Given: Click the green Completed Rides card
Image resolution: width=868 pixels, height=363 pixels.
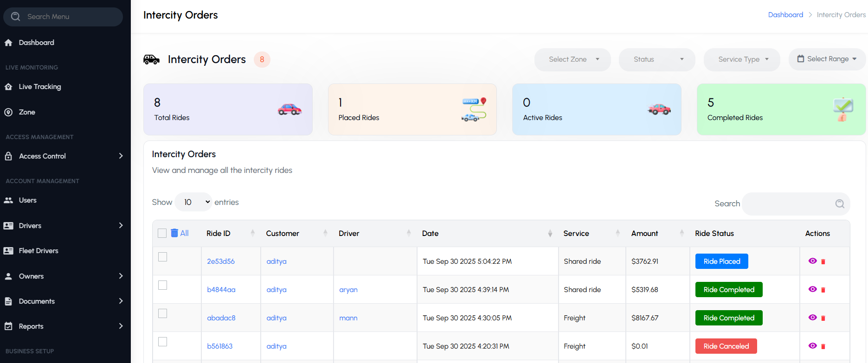Looking at the screenshot, I should [x=781, y=109].
